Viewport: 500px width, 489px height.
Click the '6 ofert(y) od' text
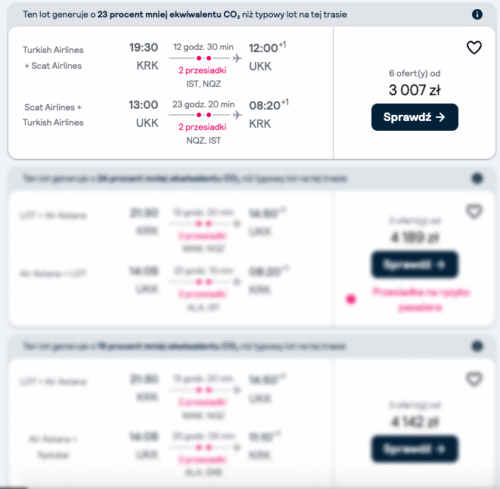coord(415,73)
